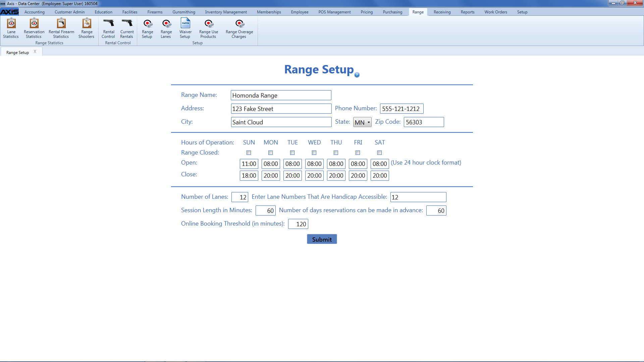Click the SAT close time field

pyautogui.click(x=380, y=176)
